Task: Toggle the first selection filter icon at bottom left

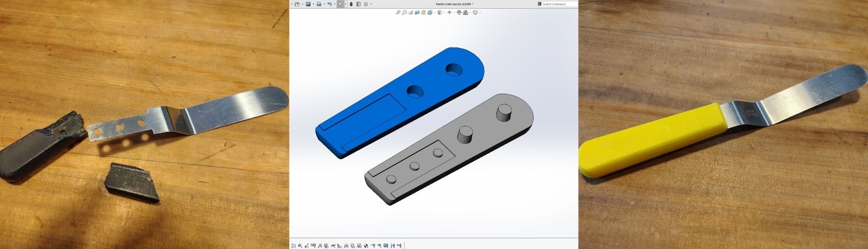Action: [x=294, y=246]
